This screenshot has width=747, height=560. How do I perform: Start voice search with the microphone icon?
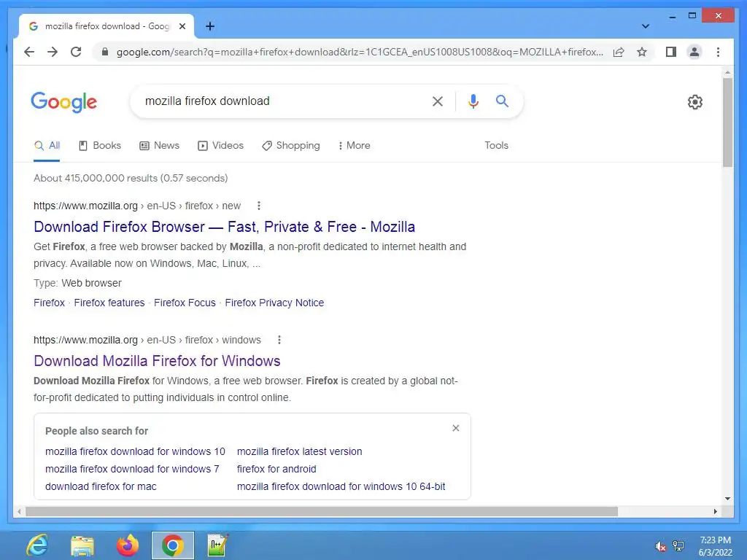coord(473,101)
